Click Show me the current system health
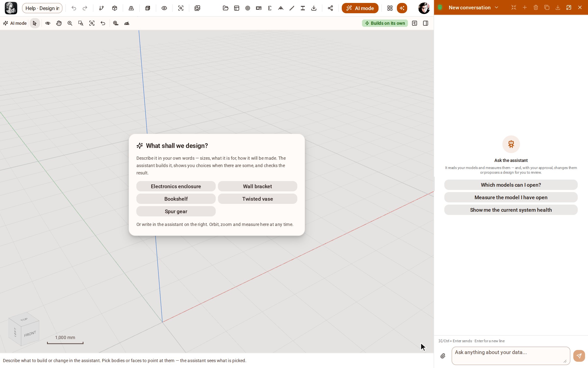This screenshot has width=588, height=368. tap(511, 210)
